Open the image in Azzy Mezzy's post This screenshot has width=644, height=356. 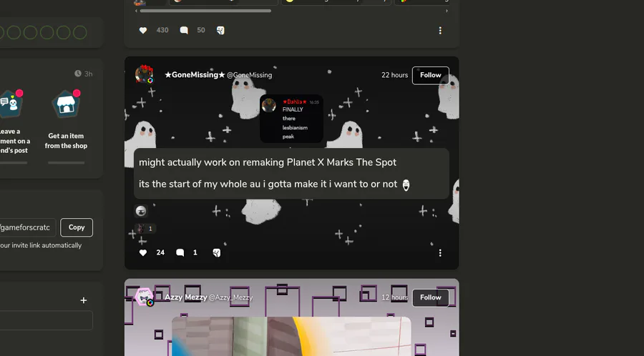pyautogui.click(x=291, y=336)
